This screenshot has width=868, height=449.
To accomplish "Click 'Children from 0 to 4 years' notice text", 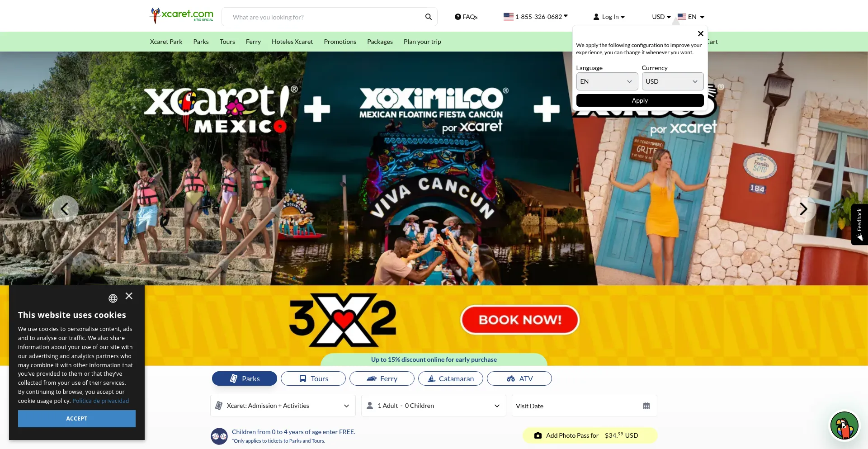I will pos(293,432).
